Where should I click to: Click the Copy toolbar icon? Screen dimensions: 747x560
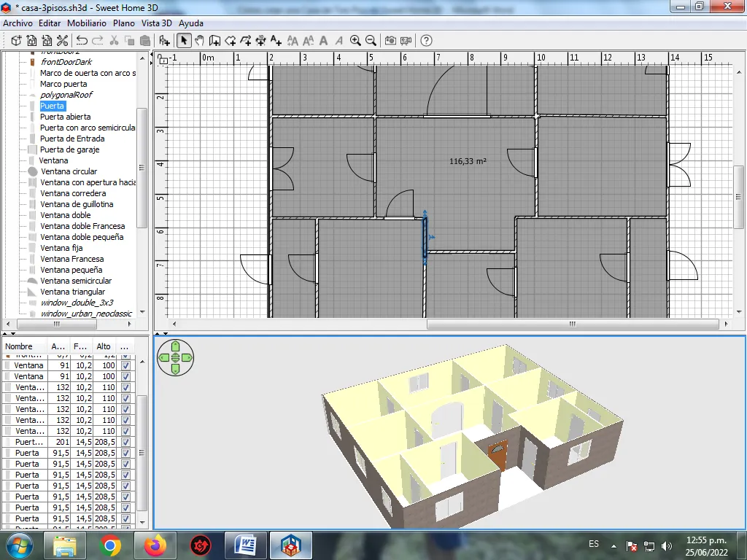(129, 41)
